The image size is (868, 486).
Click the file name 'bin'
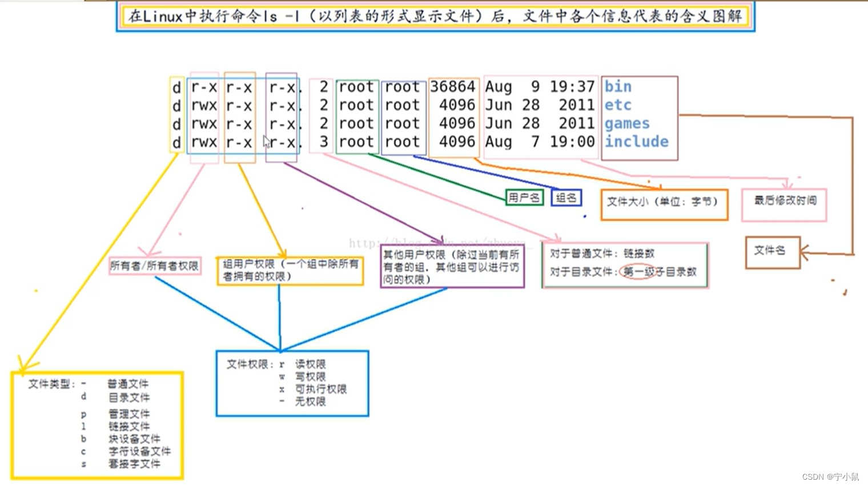click(618, 87)
